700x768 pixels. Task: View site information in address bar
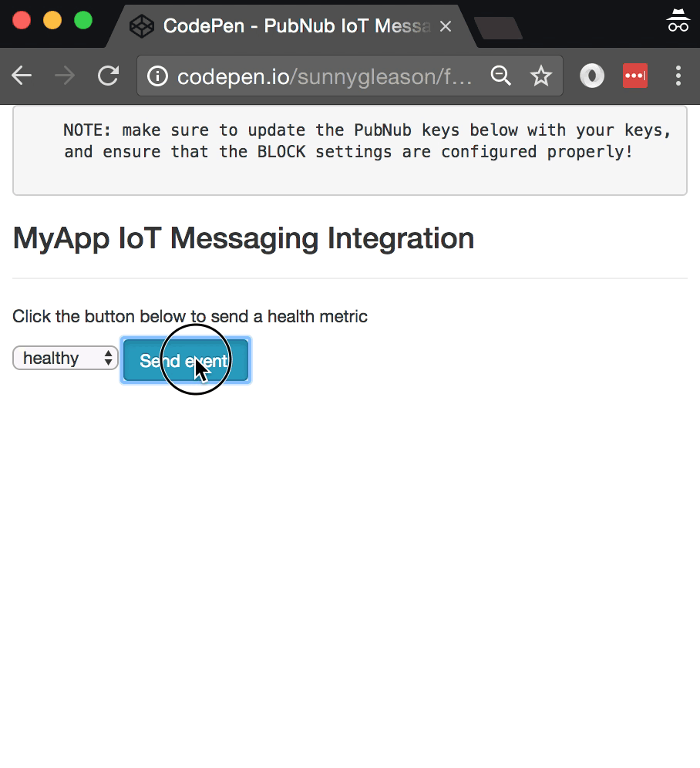coord(157,76)
